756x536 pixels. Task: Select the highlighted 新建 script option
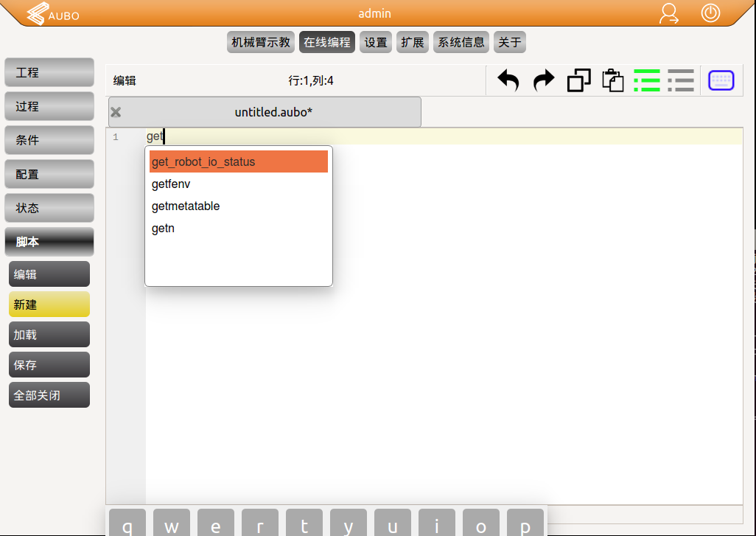pyautogui.click(x=49, y=304)
